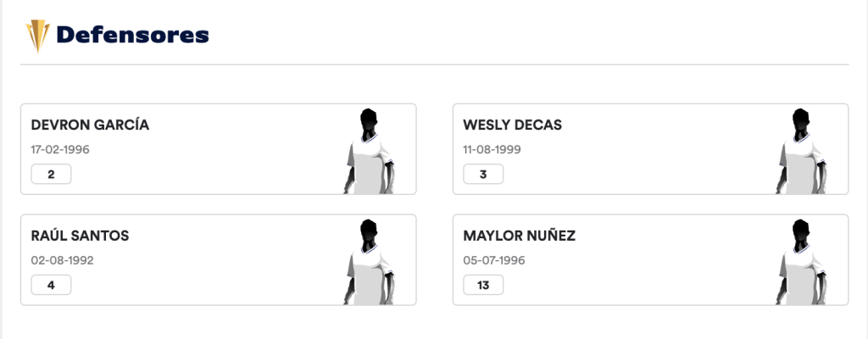
Task: Select jersey number 13 badge
Action: [x=483, y=285]
